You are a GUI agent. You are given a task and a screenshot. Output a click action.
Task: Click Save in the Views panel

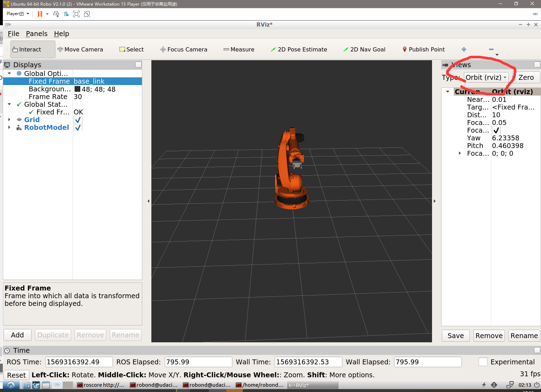(x=456, y=336)
